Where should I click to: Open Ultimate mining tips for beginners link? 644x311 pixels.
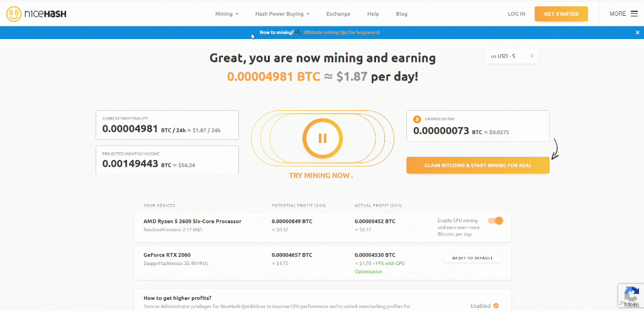[341, 32]
